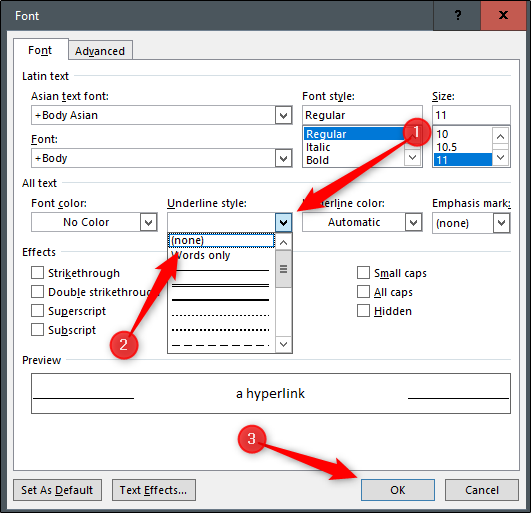The width and height of the screenshot is (531, 513).
Task: Open the Asian text font dropdown
Action: click(x=283, y=115)
